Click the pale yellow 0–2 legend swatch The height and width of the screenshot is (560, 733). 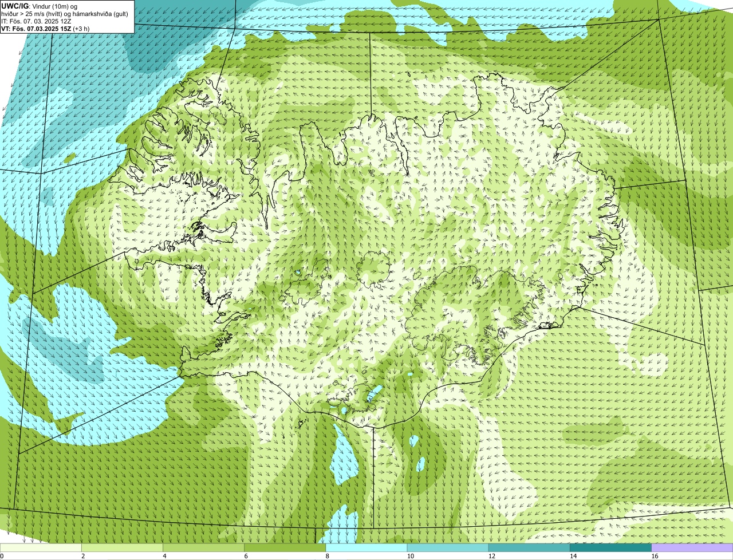[x=41, y=548]
